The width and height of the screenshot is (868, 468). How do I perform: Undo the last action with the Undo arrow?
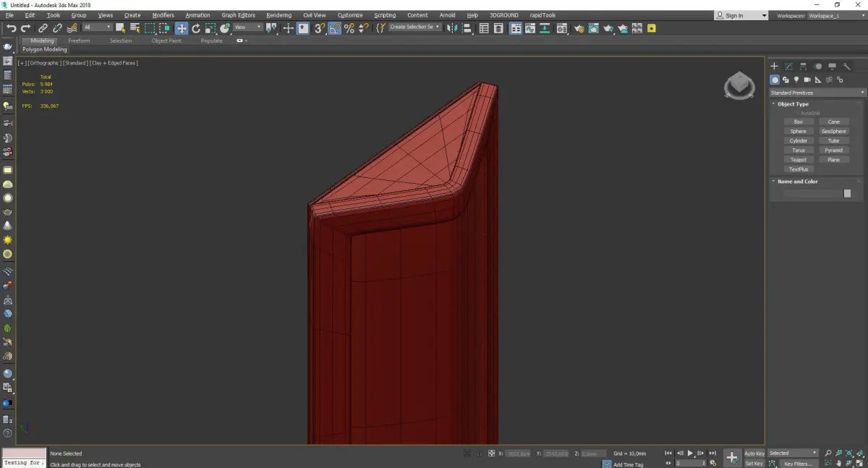[x=11, y=28]
